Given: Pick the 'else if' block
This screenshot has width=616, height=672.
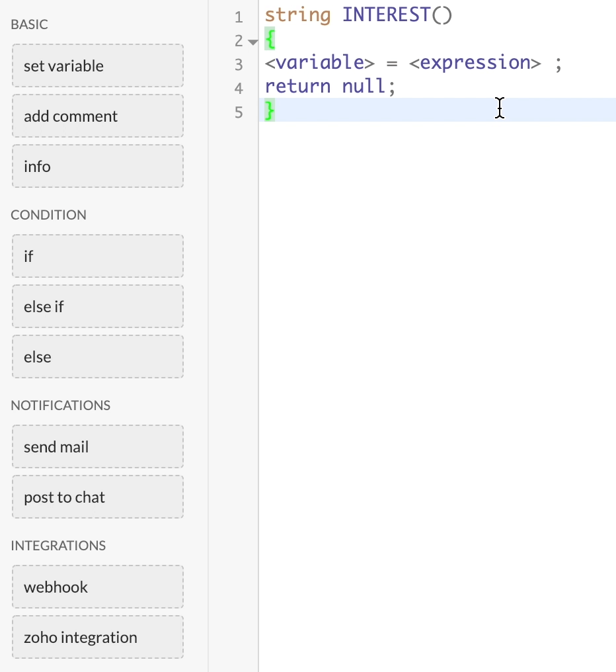Looking at the screenshot, I should [97, 307].
